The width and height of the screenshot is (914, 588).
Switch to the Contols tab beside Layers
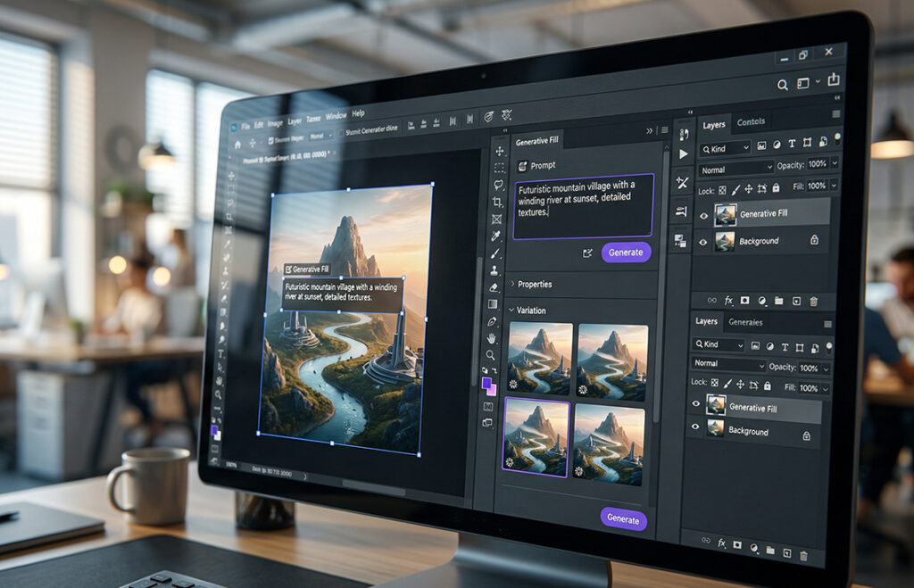(751, 122)
